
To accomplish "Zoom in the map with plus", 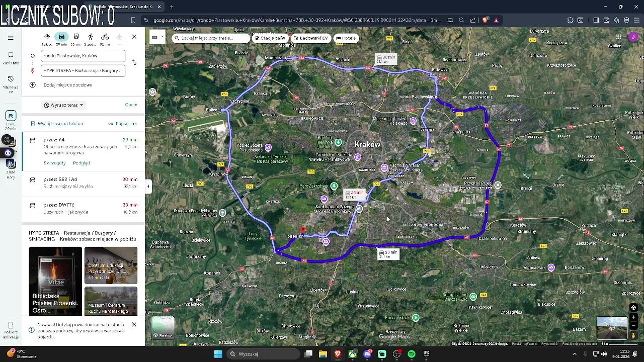I will point(633,317).
